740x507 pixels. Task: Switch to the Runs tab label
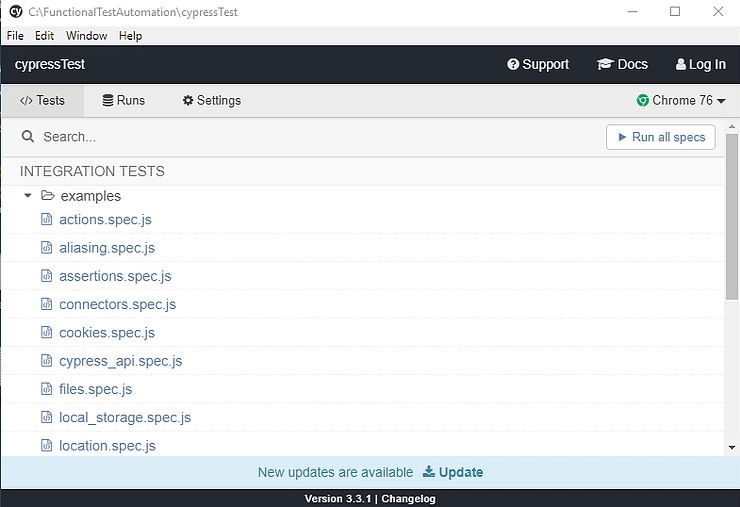(x=131, y=100)
